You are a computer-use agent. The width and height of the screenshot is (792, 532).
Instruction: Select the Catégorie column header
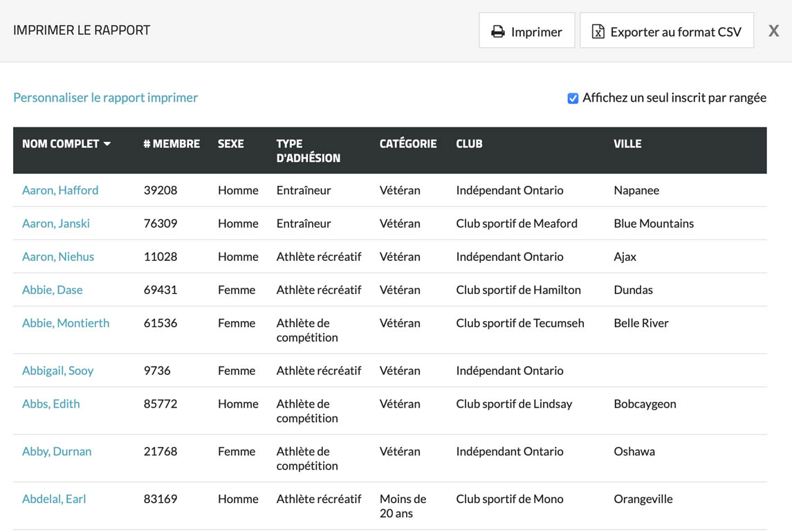[x=408, y=144]
